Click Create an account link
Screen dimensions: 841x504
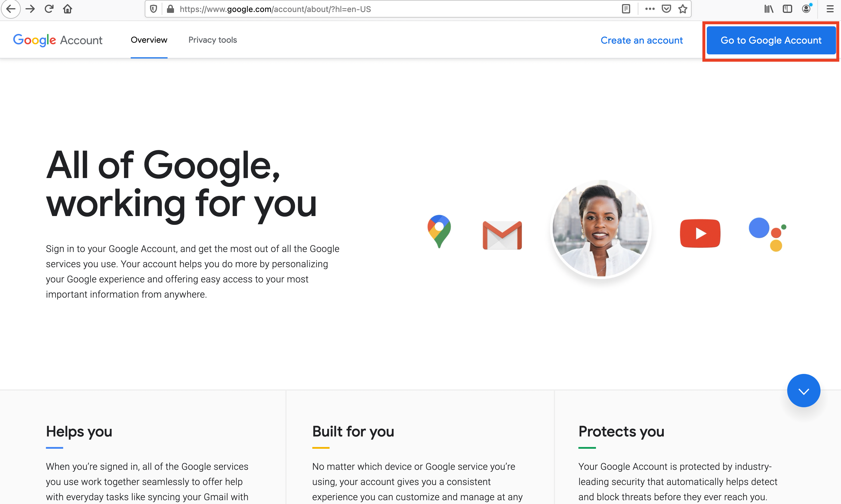pos(641,40)
